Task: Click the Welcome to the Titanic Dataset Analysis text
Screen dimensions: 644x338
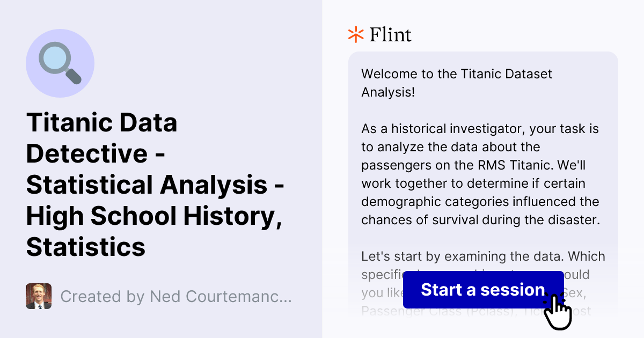Action: (456, 83)
